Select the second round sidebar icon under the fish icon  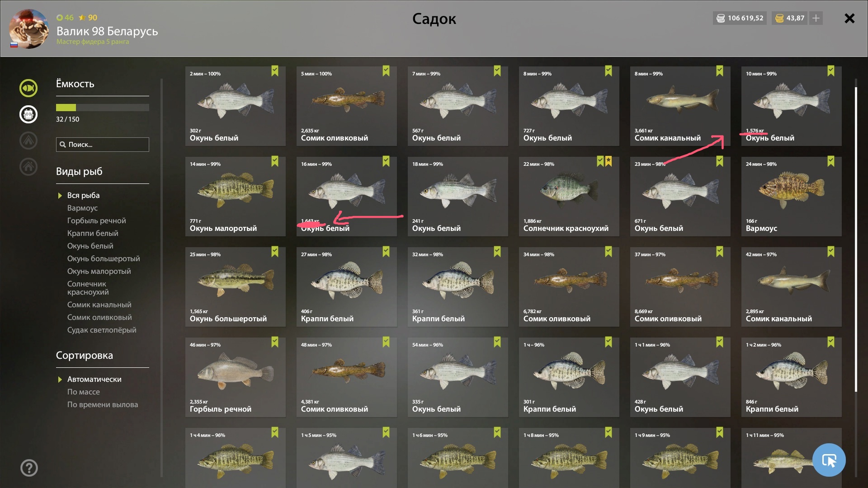(x=28, y=114)
